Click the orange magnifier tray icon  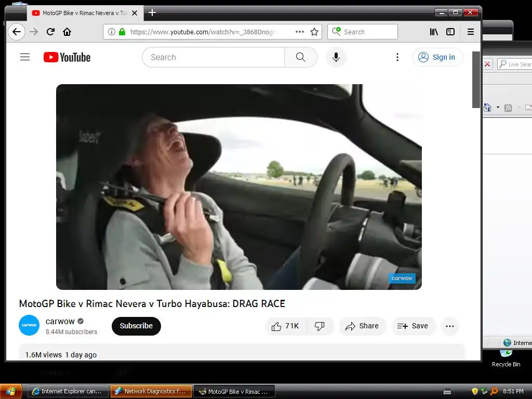click(x=495, y=391)
